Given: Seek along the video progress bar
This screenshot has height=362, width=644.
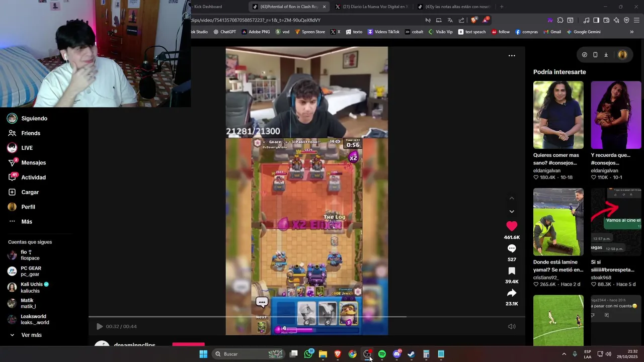Looking at the screenshot, I should tap(307, 317).
